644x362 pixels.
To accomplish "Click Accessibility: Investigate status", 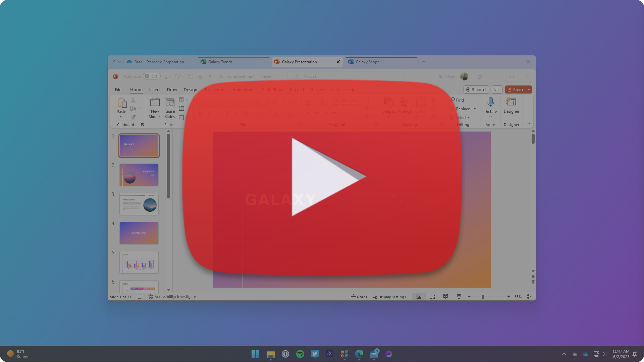I will click(172, 297).
